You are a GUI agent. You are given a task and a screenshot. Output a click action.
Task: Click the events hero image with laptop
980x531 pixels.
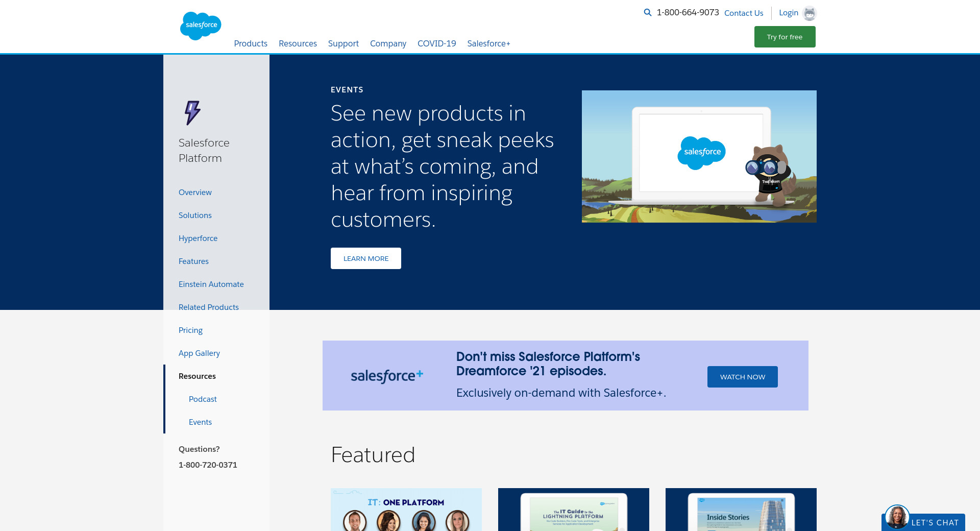pos(699,156)
